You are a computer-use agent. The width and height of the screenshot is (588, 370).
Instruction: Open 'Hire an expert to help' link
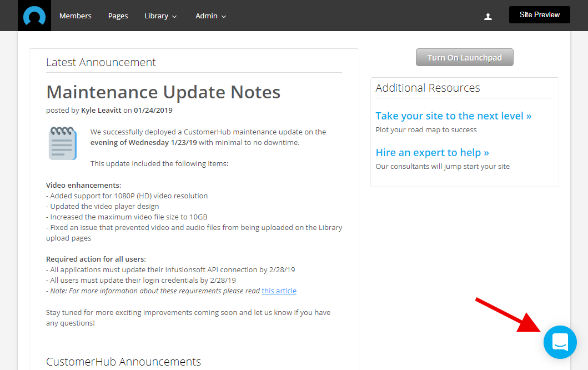coord(433,153)
